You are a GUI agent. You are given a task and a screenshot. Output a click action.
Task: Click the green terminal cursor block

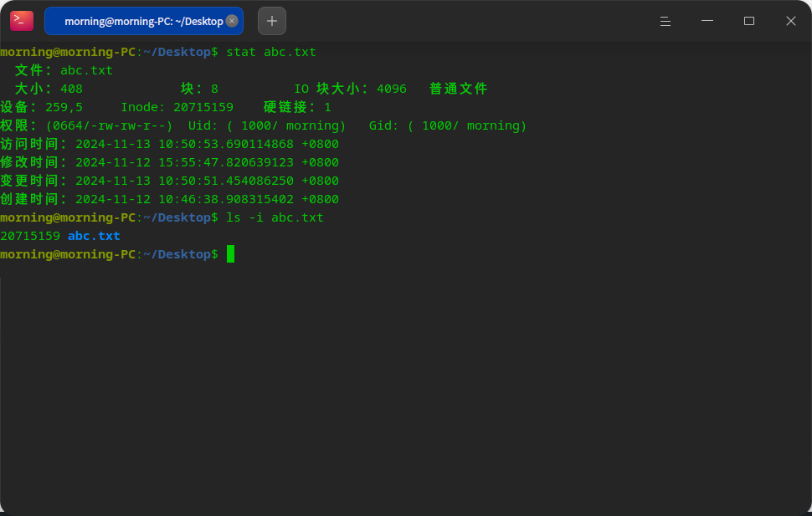[x=230, y=254]
